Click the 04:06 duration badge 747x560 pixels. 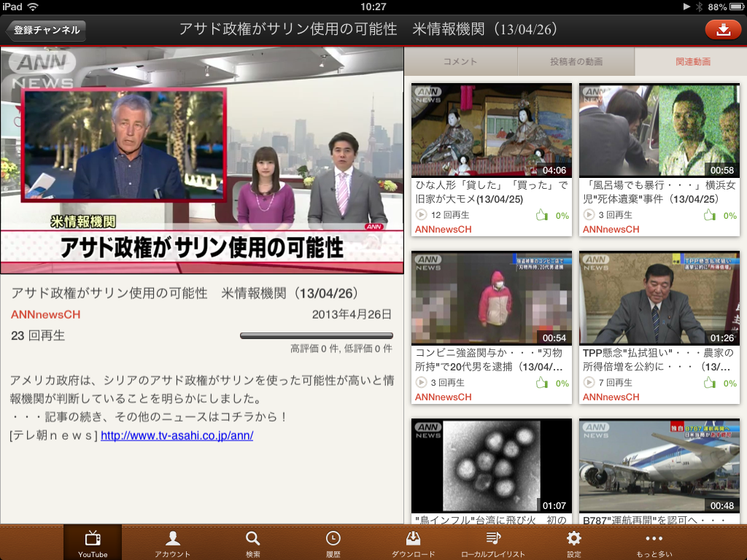(554, 170)
